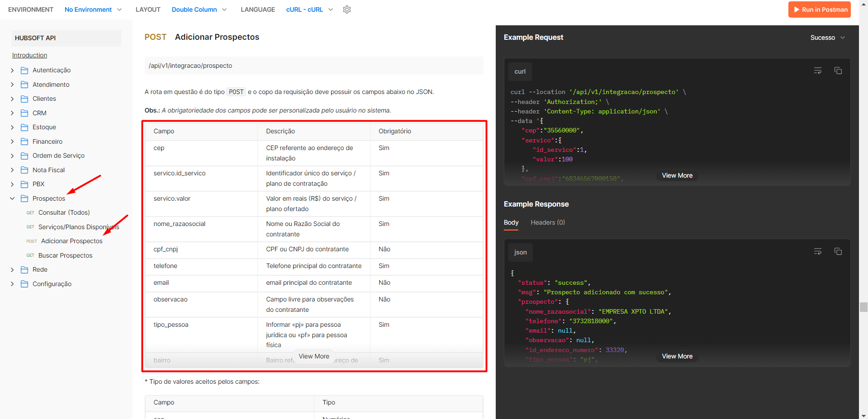Viewport: 868px width, 419px height.
Task: Expand the Configuração folder chevron
Action: [x=12, y=284]
